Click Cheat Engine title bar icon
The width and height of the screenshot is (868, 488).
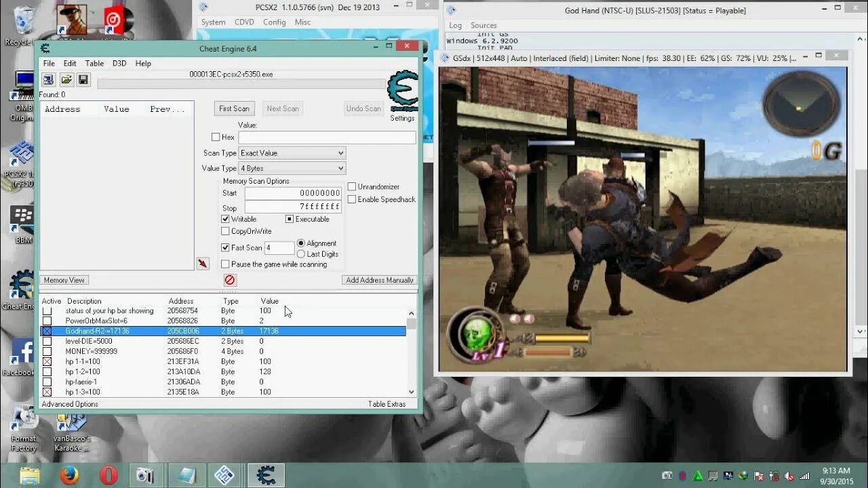click(45, 48)
